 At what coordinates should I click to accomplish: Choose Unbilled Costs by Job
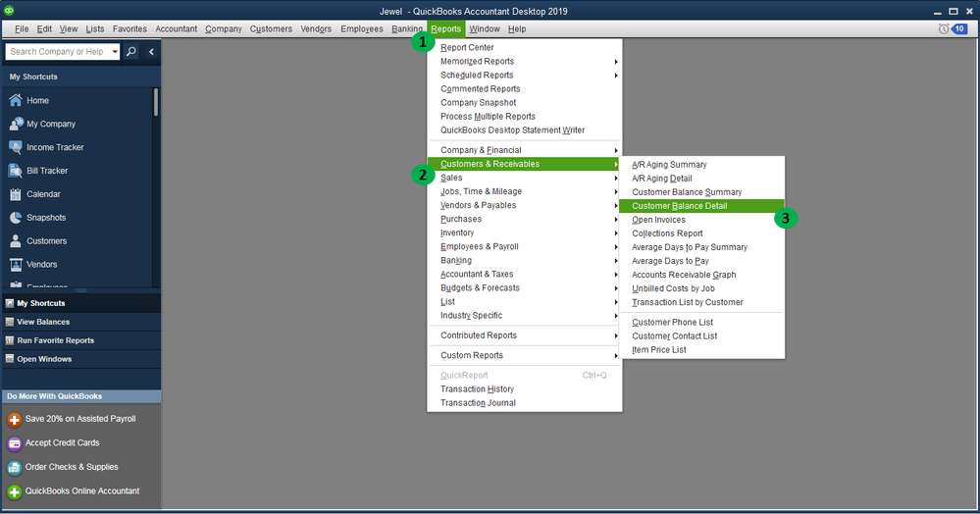coord(701,288)
